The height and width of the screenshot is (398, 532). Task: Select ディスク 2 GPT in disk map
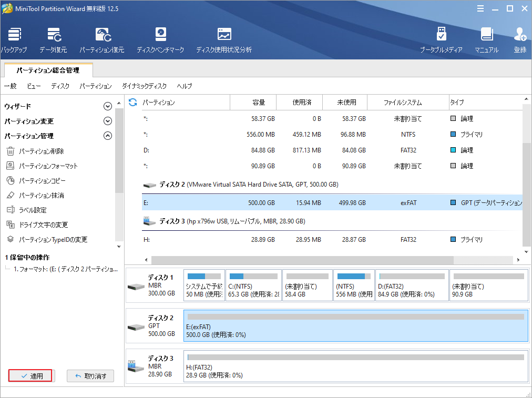point(155,326)
